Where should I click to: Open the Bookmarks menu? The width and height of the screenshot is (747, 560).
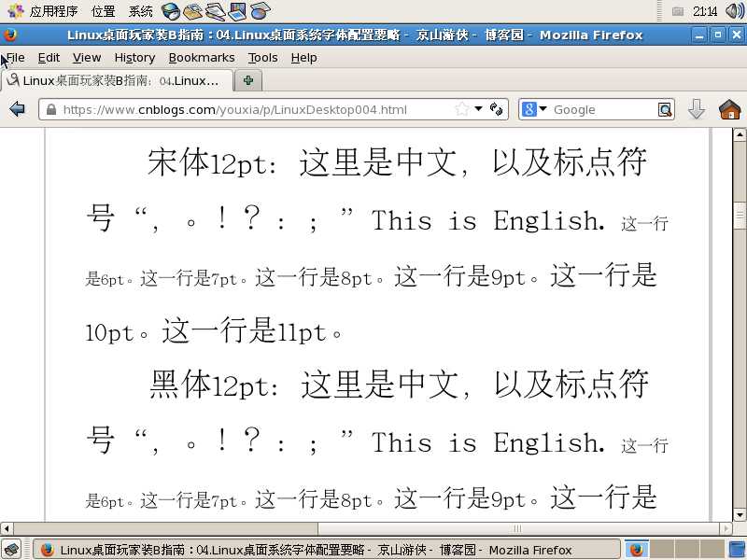tap(202, 58)
